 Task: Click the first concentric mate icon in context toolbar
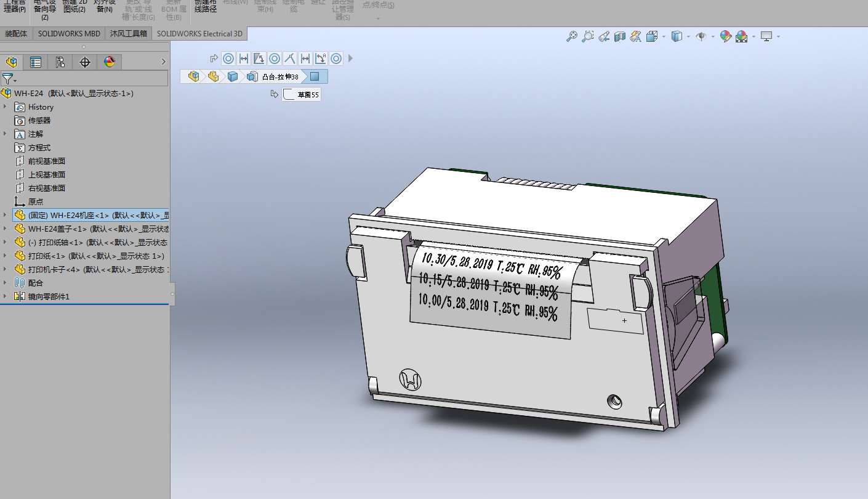[x=228, y=59]
